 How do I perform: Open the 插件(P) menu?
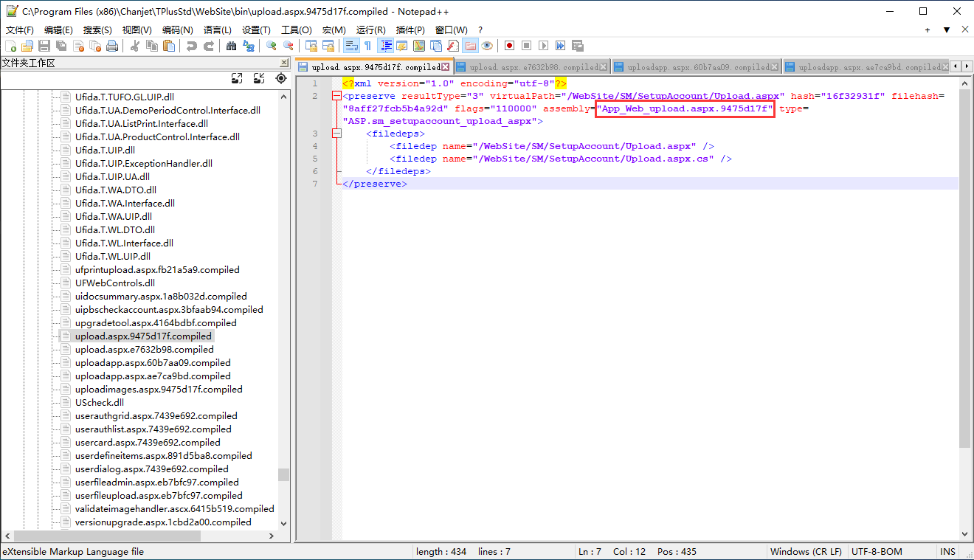410,30
